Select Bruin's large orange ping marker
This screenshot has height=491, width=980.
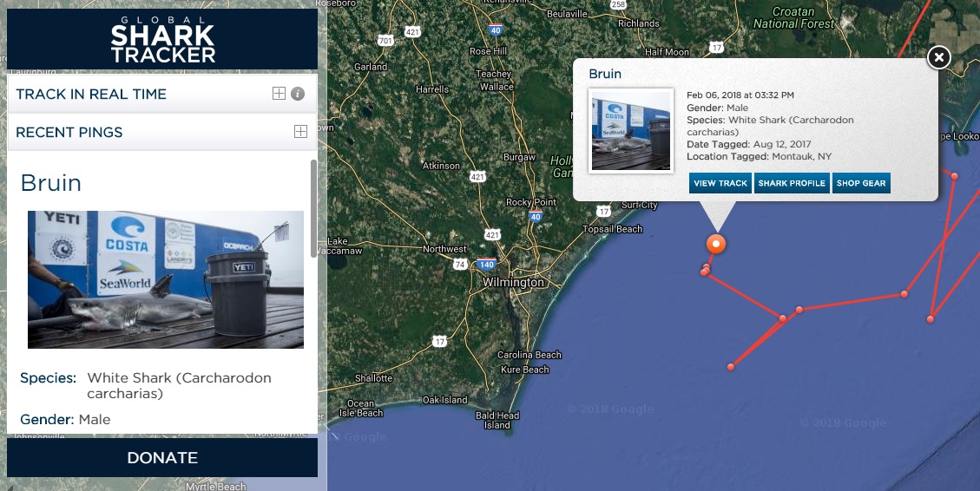tap(715, 244)
